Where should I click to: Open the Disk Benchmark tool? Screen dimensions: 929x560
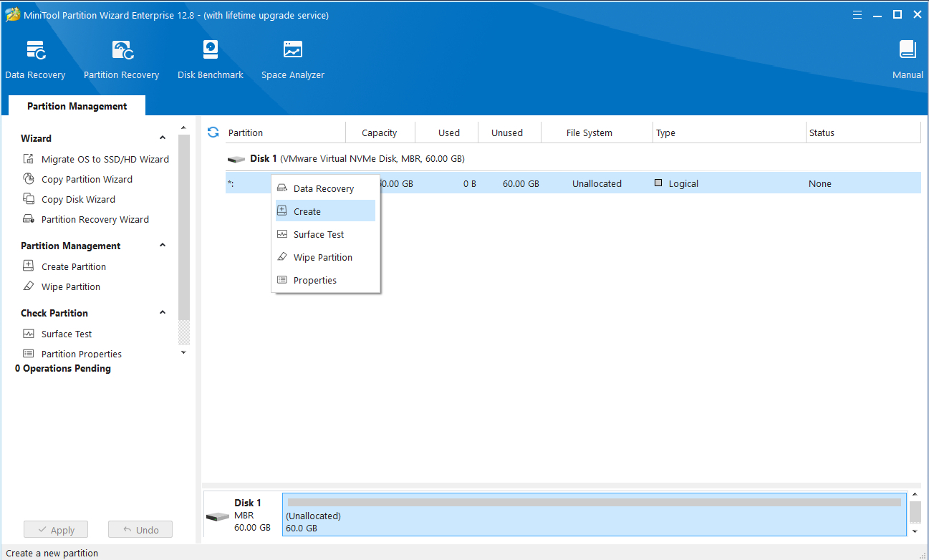click(210, 59)
